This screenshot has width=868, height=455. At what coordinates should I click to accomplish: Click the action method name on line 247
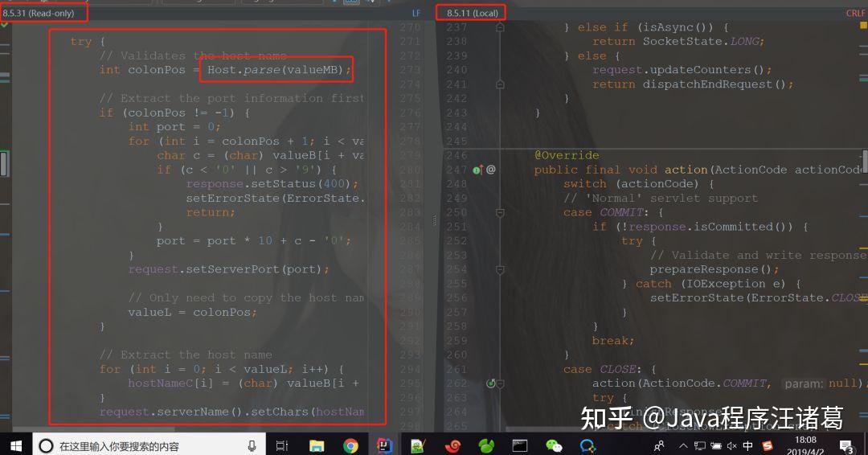[x=686, y=170]
